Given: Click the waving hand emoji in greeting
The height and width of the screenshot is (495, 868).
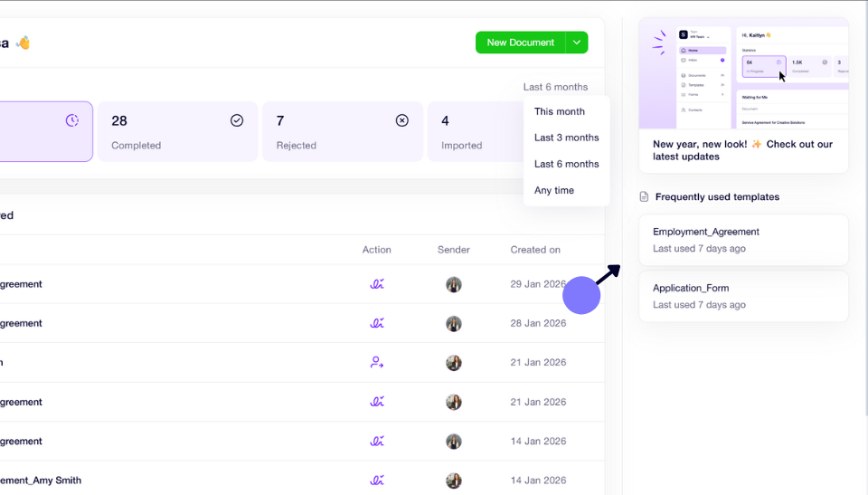Looking at the screenshot, I should tap(23, 43).
